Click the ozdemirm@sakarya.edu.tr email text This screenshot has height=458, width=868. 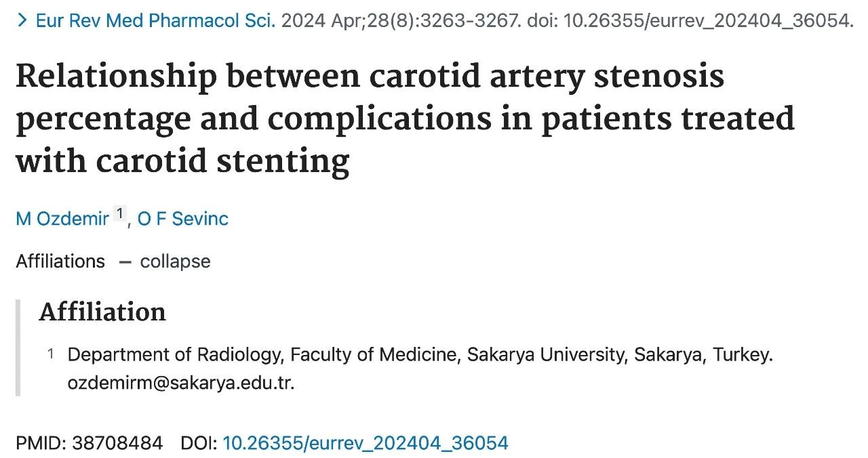coord(180,383)
